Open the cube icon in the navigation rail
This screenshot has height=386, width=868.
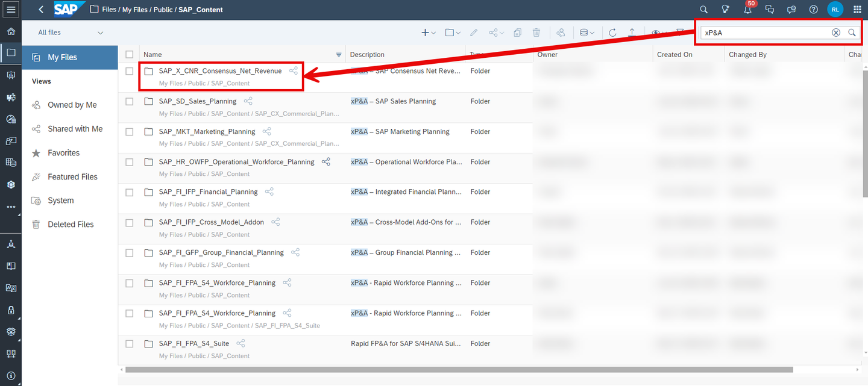[x=11, y=184]
